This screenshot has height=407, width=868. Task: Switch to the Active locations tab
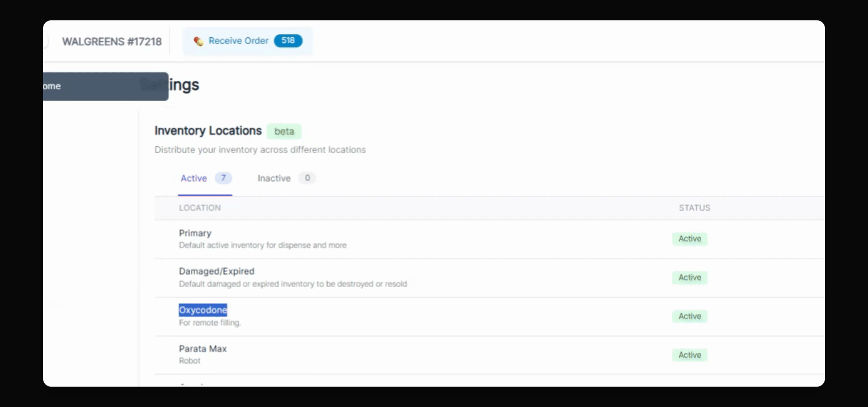point(205,179)
